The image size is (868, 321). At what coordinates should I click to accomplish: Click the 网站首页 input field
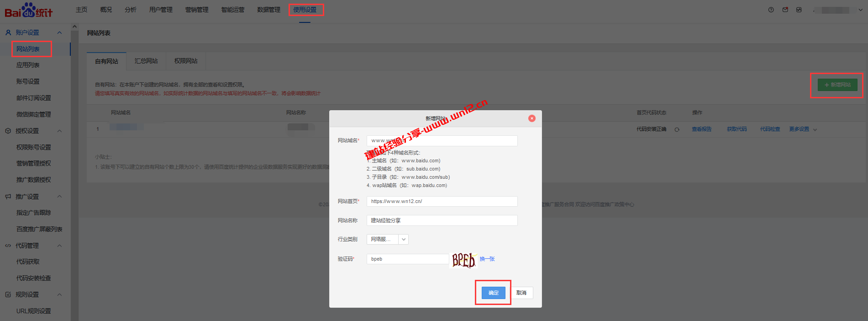click(442, 201)
